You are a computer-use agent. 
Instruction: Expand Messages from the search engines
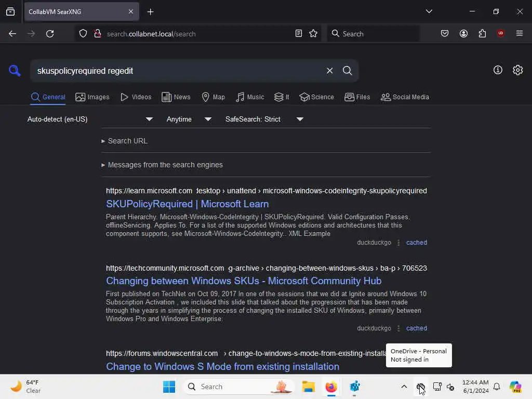(162, 165)
